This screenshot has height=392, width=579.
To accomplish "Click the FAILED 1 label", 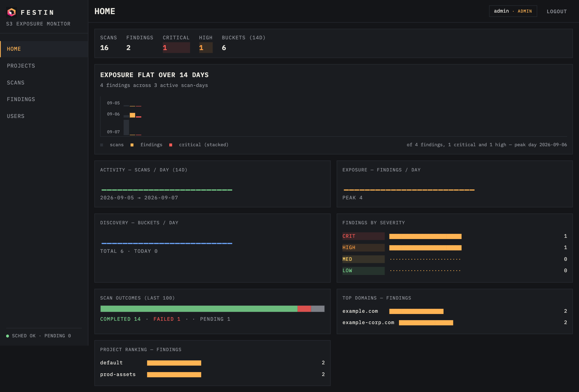I will point(167,319).
